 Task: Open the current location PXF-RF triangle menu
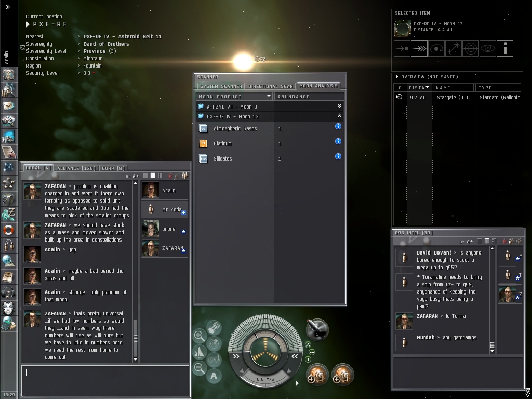coord(28,24)
